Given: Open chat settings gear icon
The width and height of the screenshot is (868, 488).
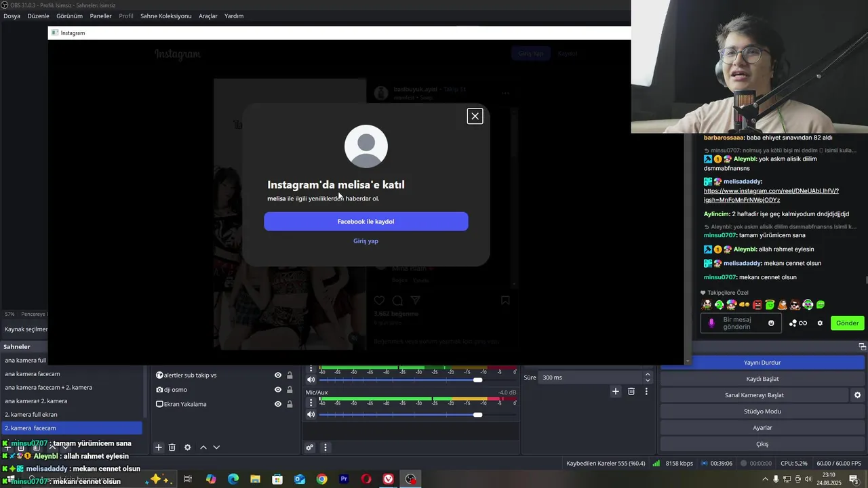Looking at the screenshot, I should coord(820,323).
